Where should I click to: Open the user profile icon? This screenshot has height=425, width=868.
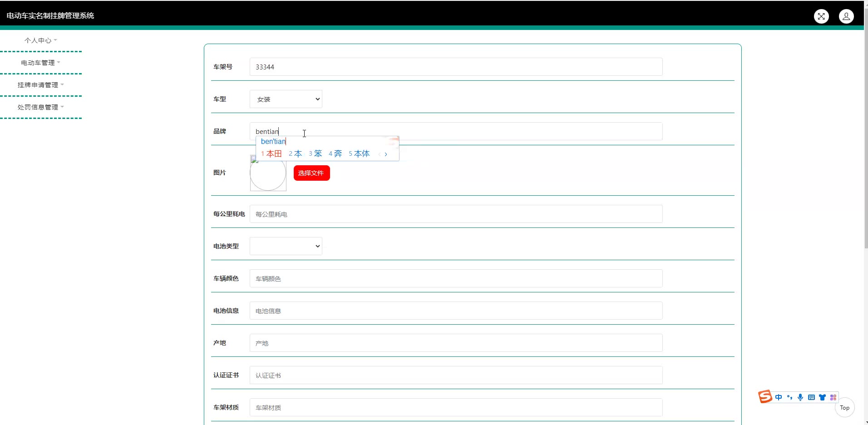coord(846,16)
